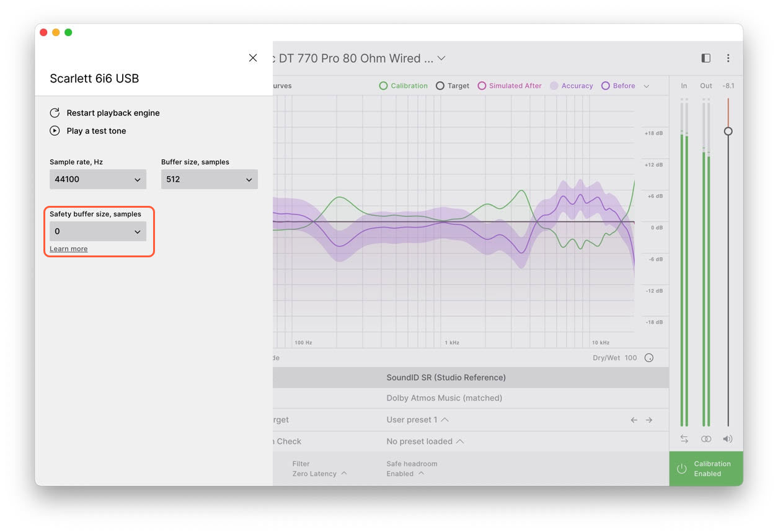Click the Dry/Wet knob icon
The image size is (778, 532).
pos(649,358)
